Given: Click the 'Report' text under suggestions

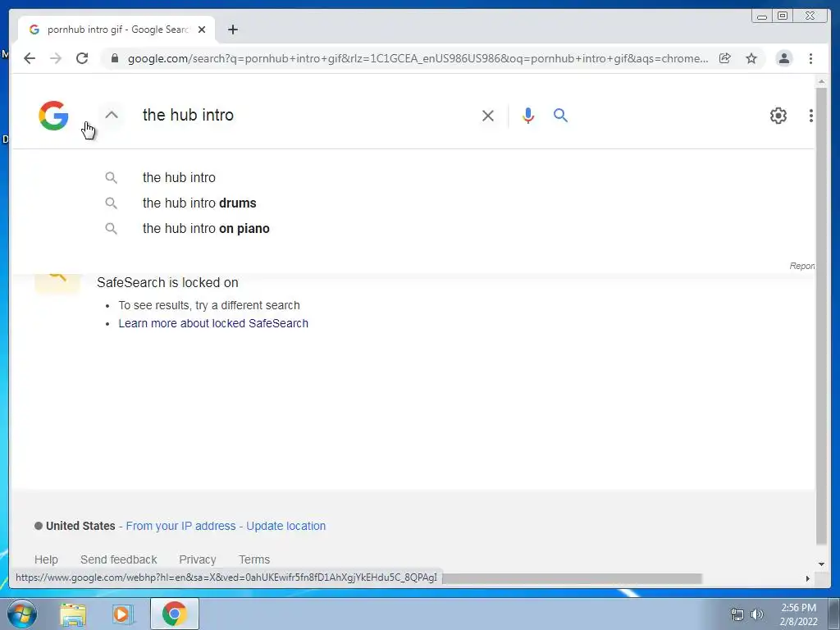Looking at the screenshot, I should point(802,266).
